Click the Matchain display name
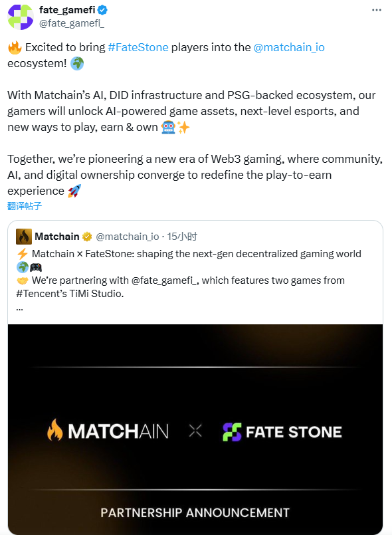Viewport: 392px width, 535px height. coord(58,237)
